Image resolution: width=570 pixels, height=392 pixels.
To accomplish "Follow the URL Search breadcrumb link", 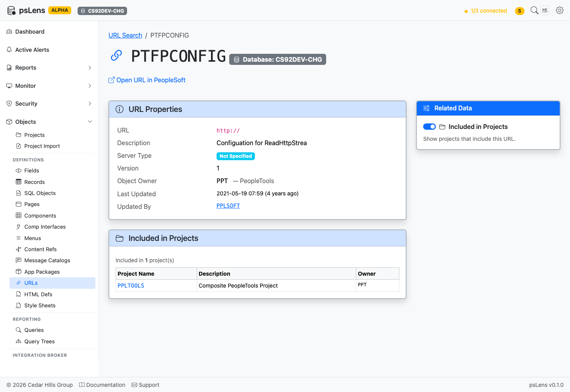I will tap(125, 35).
